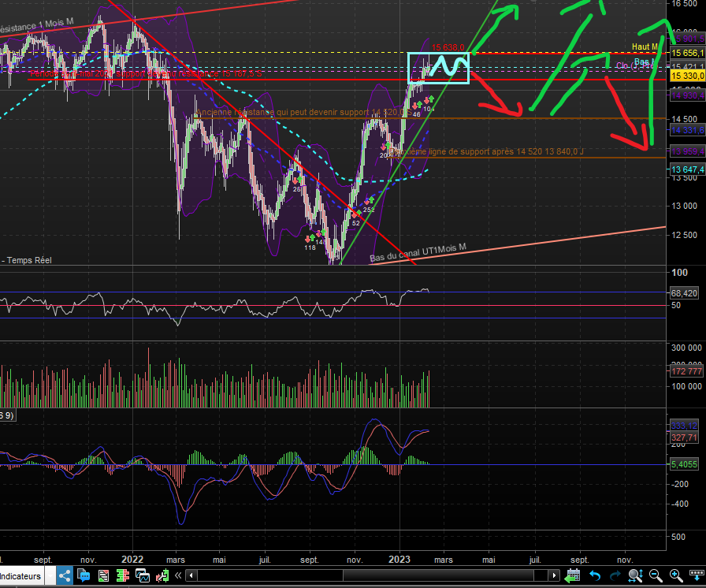Viewport: 706px width, 588px height.
Task: Click the 13 959,4 price axis label
Action: (x=687, y=151)
